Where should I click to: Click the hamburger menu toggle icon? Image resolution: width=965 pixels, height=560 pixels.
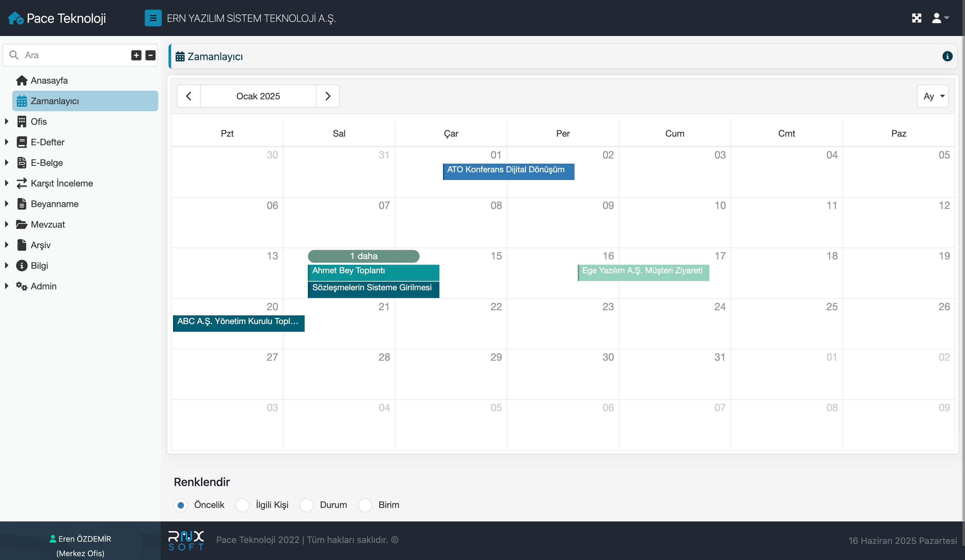pyautogui.click(x=153, y=18)
